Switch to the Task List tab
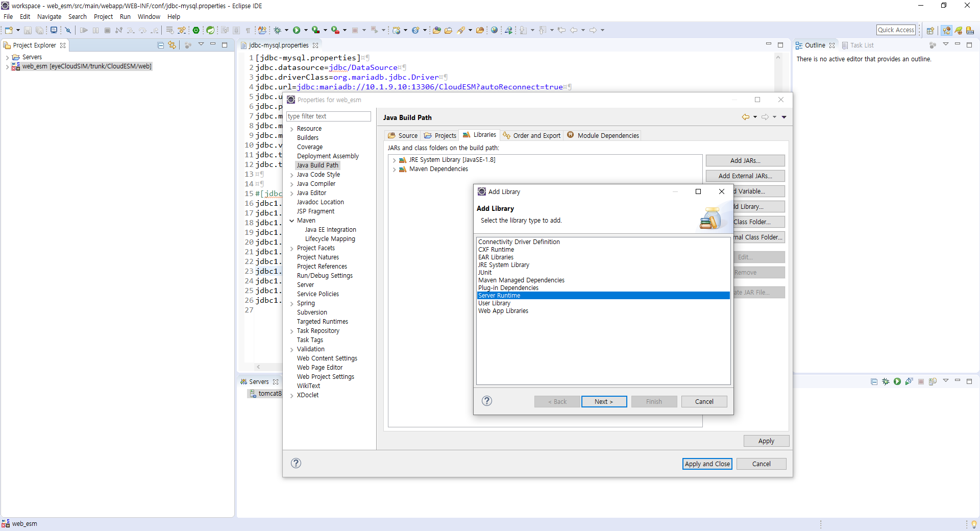This screenshot has height=531, width=980. [x=857, y=45]
